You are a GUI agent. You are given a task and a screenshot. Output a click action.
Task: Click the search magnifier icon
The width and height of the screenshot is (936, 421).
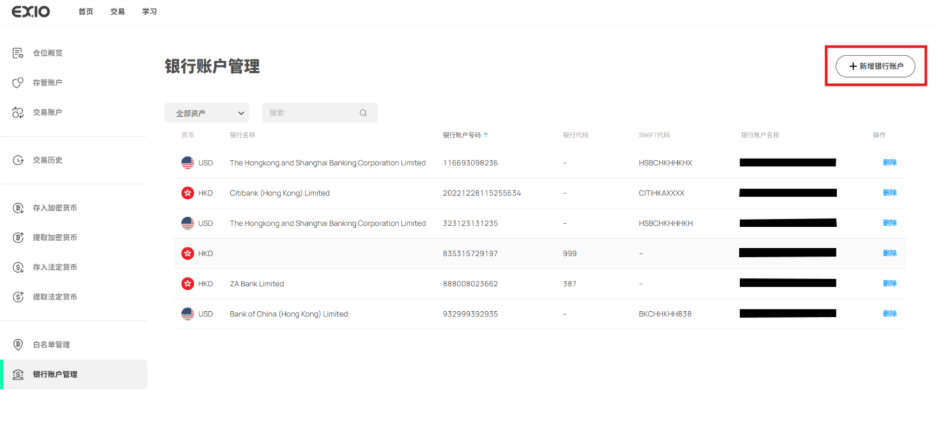(364, 113)
